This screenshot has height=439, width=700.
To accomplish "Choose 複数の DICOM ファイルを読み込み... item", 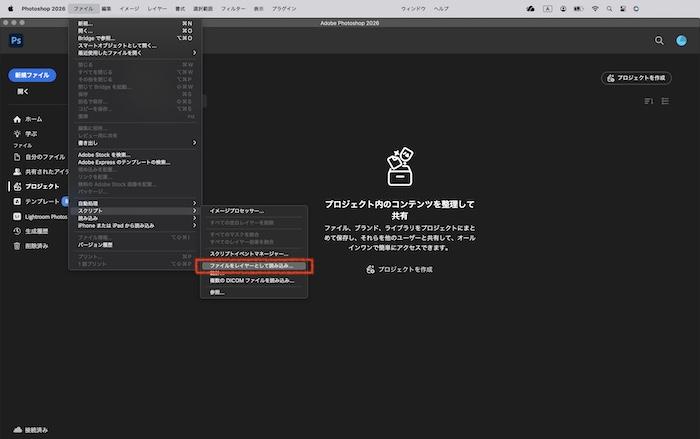I will [254, 280].
